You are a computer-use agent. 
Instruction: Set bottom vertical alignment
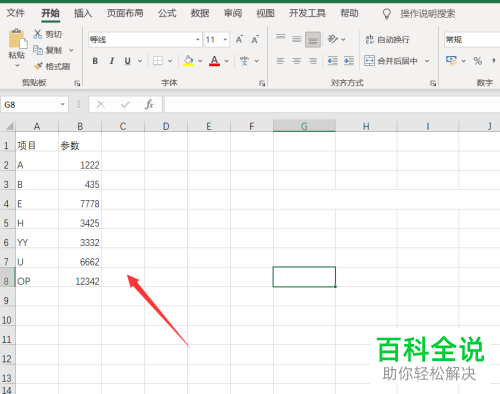point(313,40)
